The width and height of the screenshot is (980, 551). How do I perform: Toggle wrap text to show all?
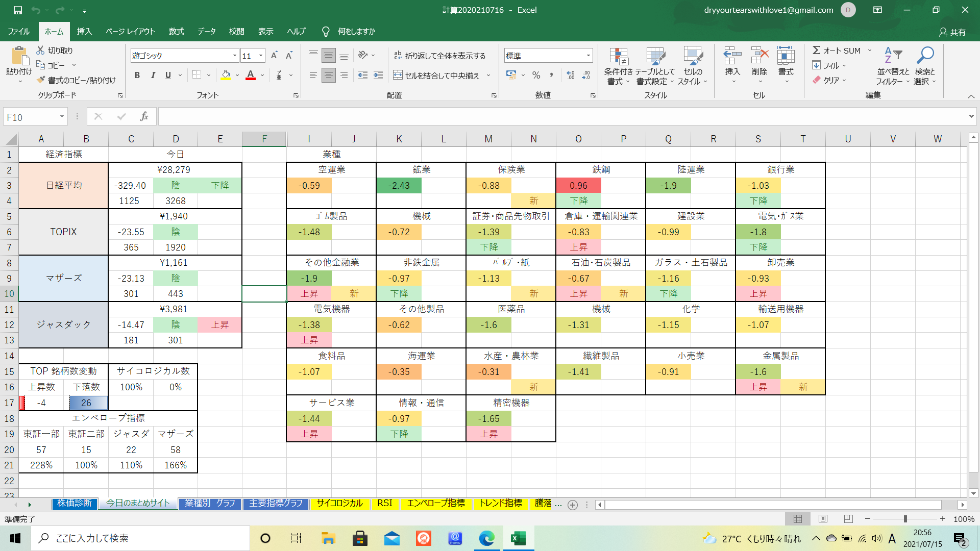pyautogui.click(x=439, y=56)
